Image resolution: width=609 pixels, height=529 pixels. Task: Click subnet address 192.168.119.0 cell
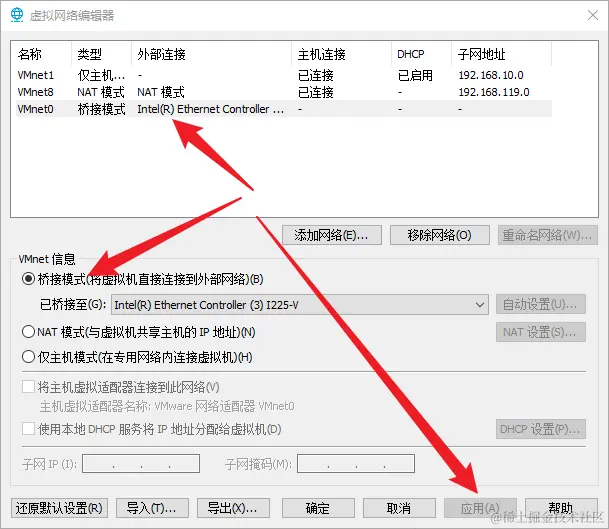[494, 92]
